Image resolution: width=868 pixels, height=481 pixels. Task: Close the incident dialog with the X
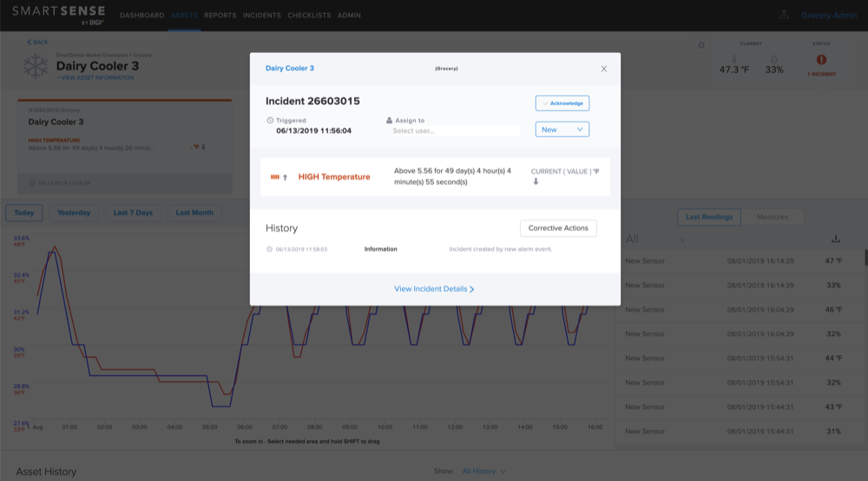click(604, 69)
